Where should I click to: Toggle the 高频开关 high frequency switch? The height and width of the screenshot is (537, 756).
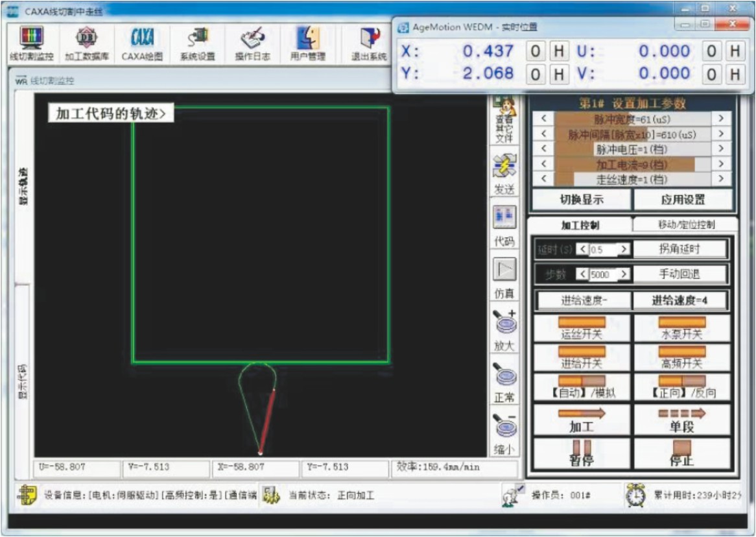pyautogui.click(x=681, y=357)
